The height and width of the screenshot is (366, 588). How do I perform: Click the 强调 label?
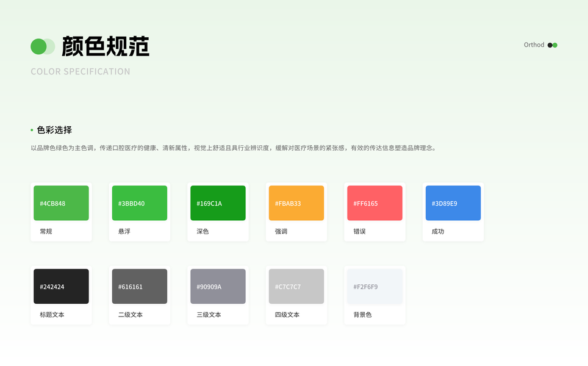tap(281, 231)
